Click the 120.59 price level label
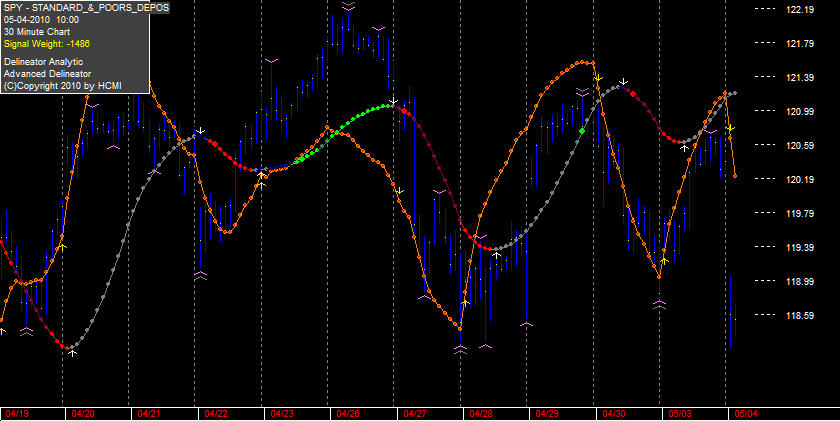This screenshot has height=421, width=840. pyautogui.click(x=799, y=145)
